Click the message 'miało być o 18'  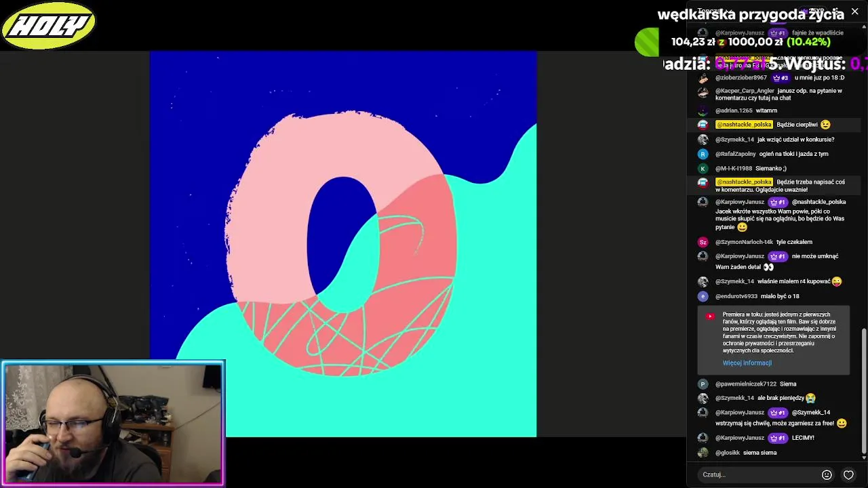coord(780,296)
